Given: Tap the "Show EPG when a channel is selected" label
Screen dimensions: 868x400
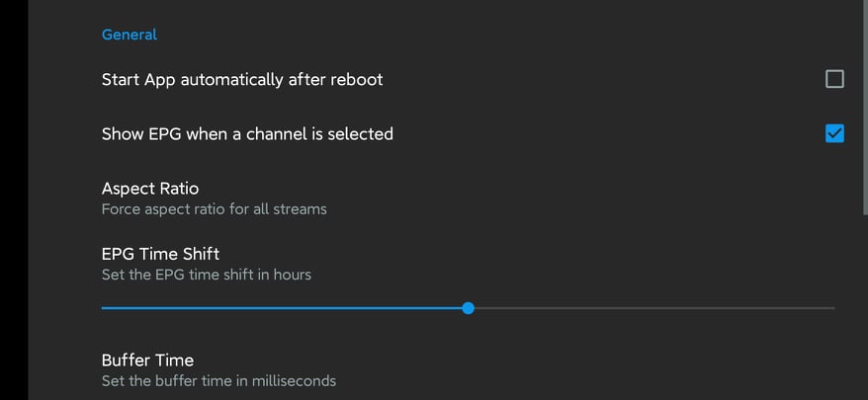Looking at the screenshot, I should point(247,133).
